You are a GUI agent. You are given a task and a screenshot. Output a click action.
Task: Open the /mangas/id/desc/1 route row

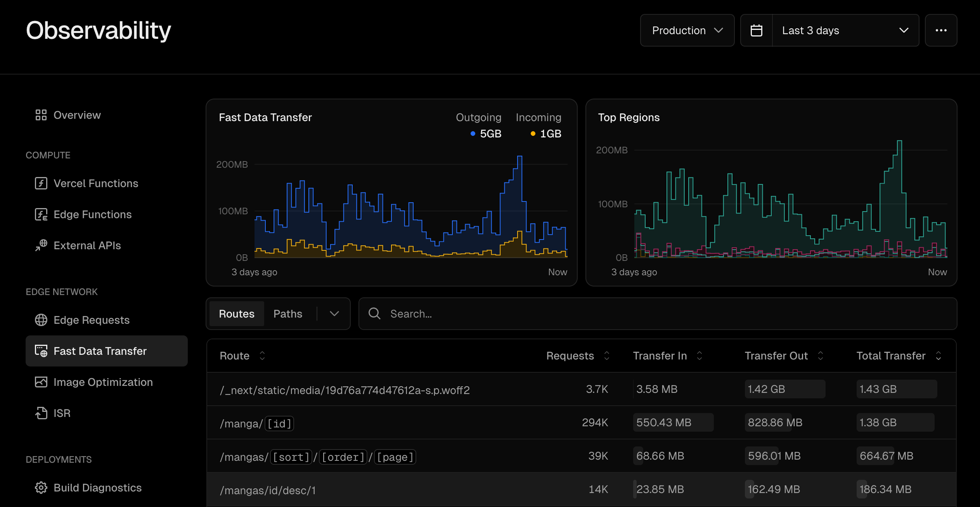[582, 490]
